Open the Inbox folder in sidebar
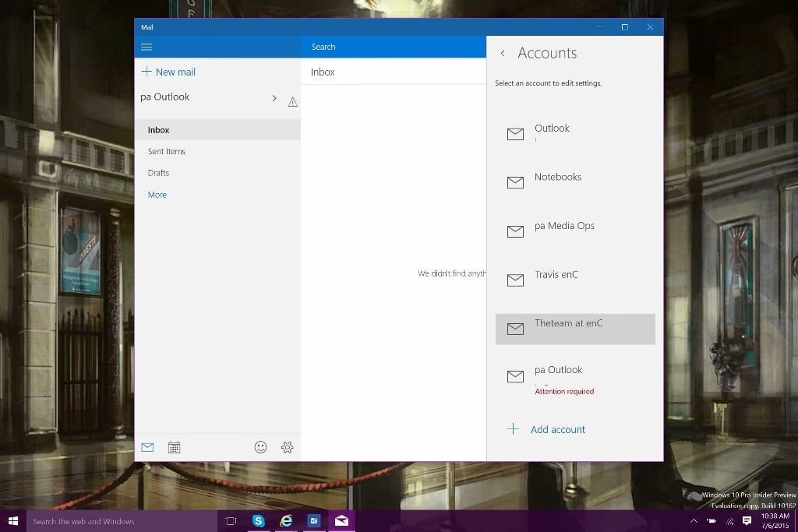The image size is (798, 532). point(217,130)
